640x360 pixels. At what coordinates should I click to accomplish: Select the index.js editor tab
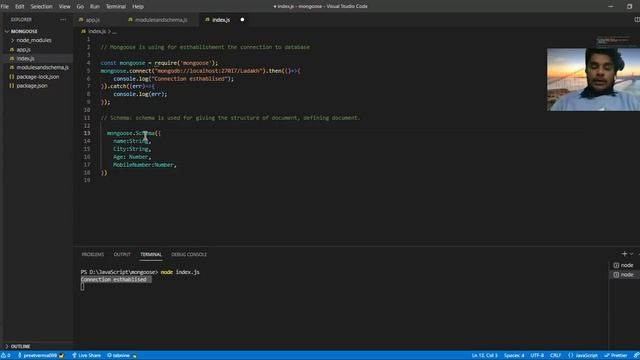point(220,20)
